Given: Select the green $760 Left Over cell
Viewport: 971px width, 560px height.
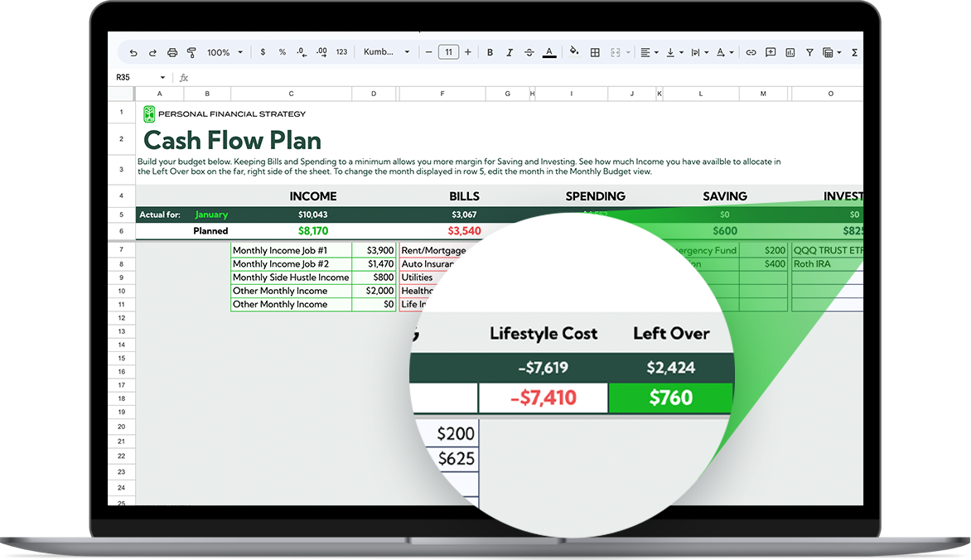Looking at the screenshot, I should click(x=670, y=398).
